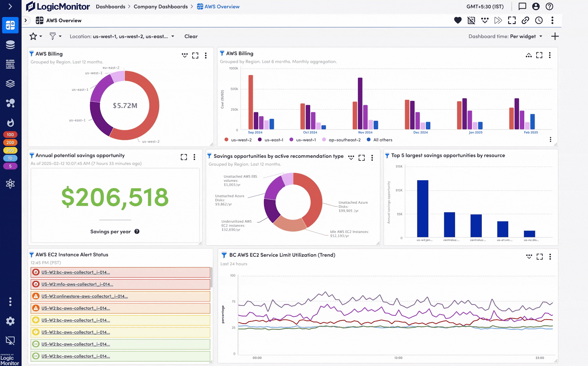Image resolution: width=588 pixels, height=366 pixels.
Task: Add a new widget with the plus icon
Action: [555, 36]
